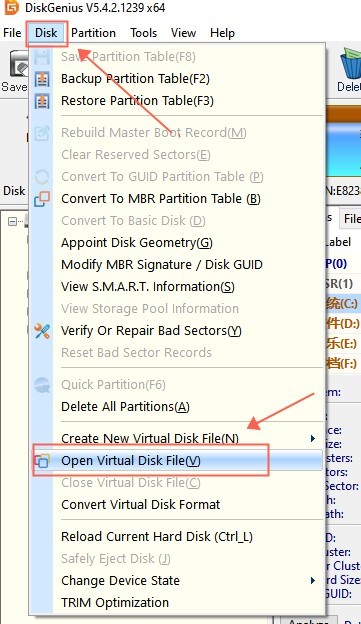
Task: Click the Quick Partition icon
Action: (42, 385)
